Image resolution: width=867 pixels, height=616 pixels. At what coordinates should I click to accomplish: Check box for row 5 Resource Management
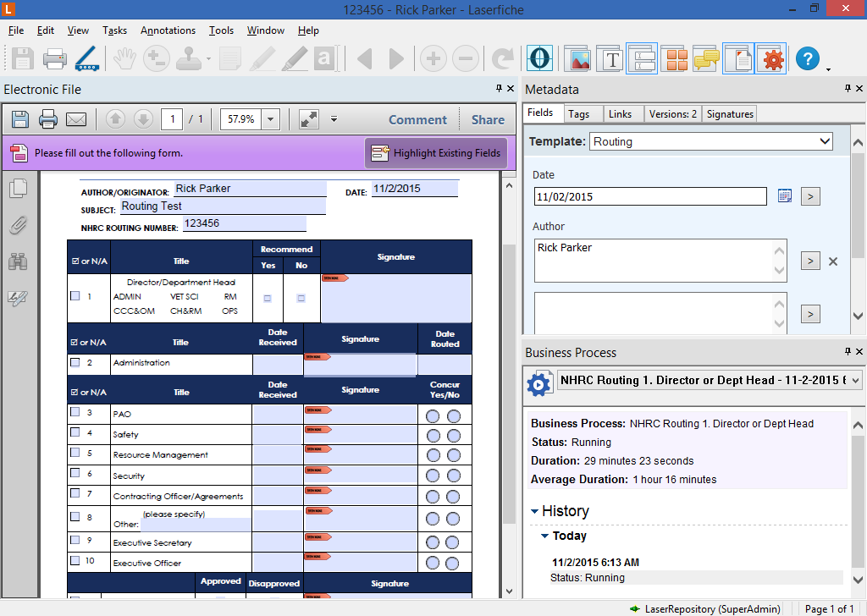point(75,453)
